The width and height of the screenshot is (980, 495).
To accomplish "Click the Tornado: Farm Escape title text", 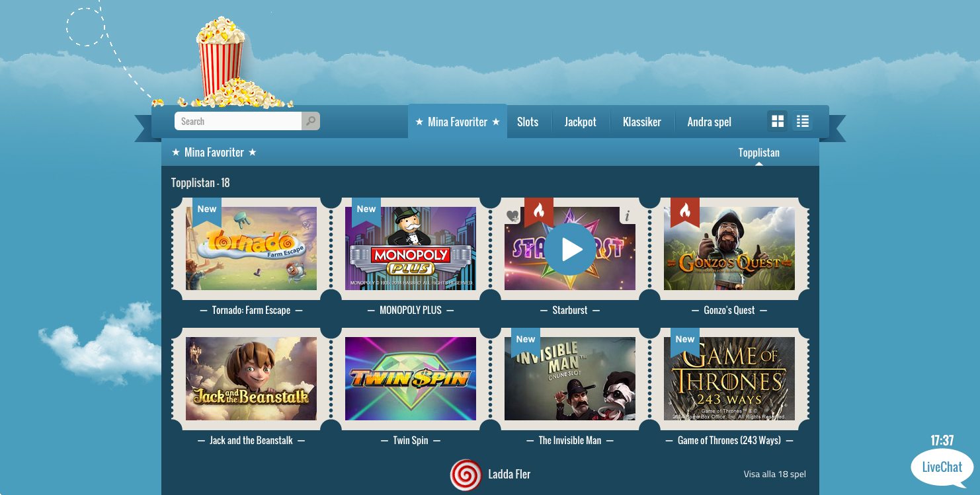I will (251, 310).
